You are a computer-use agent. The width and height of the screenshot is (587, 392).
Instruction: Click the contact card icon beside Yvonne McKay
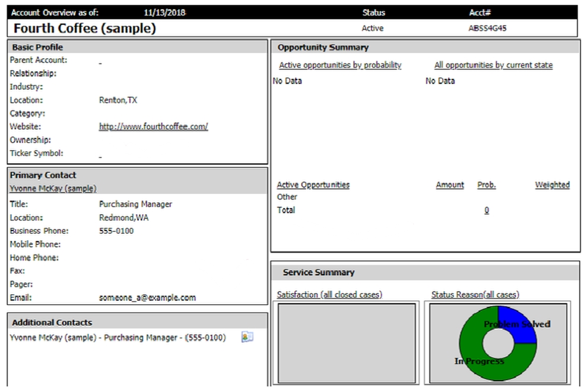[247, 337]
